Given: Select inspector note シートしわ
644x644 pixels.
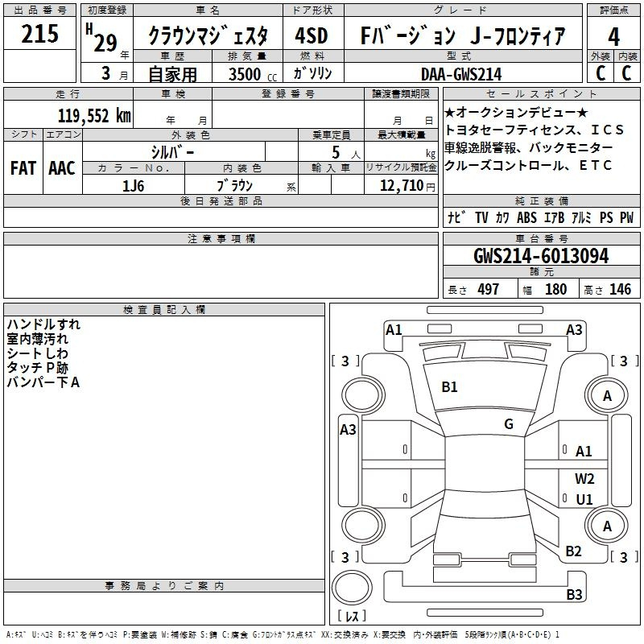Looking at the screenshot, I should click(37, 353).
